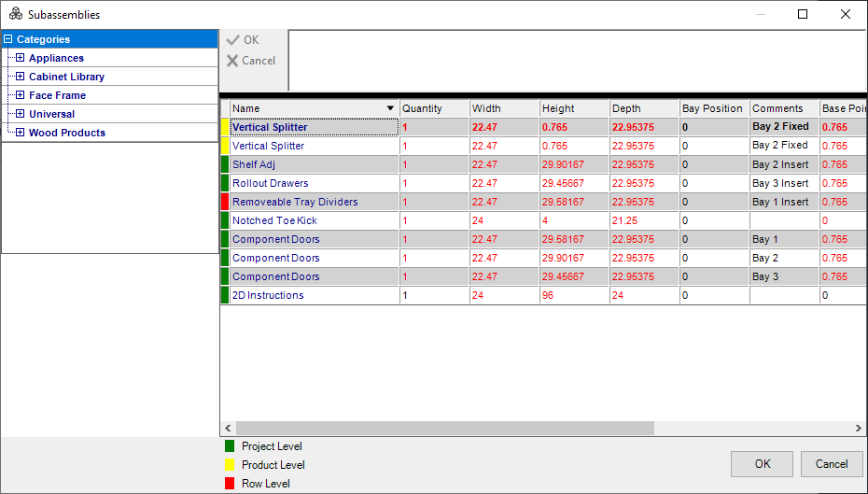Select the Rollout Drawers row
The width and height of the screenshot is (868, 494).
543,183
